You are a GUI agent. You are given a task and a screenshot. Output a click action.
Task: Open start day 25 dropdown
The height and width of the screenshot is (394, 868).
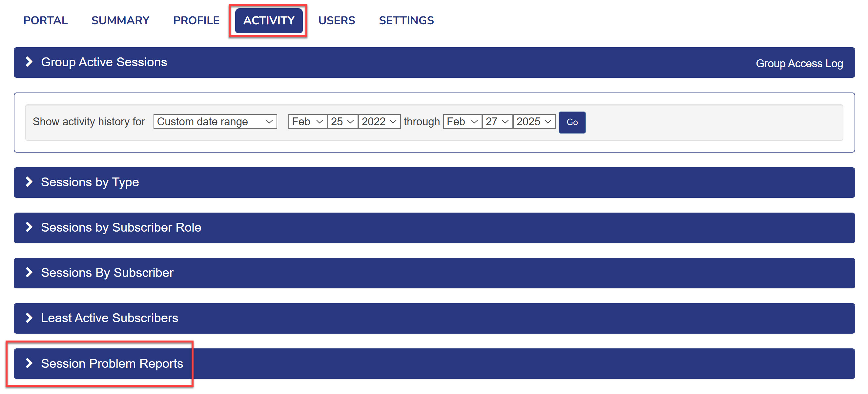pos(342,122)
